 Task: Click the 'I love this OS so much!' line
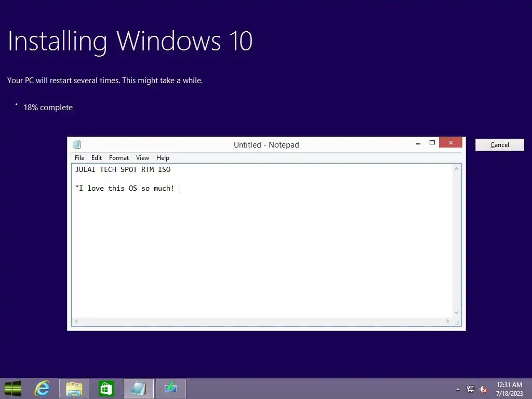point(125,188)
